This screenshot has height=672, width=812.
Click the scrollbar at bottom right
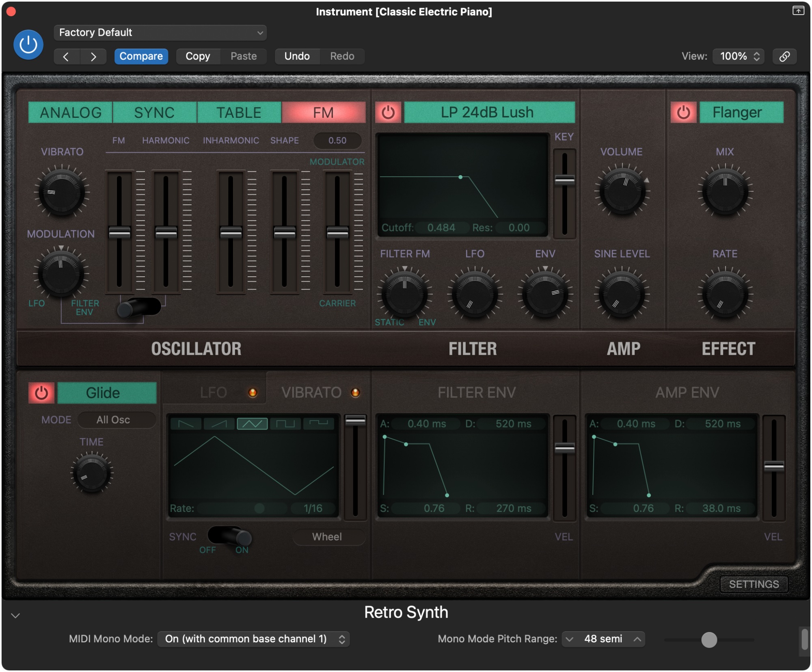click(x=804, y=639)
